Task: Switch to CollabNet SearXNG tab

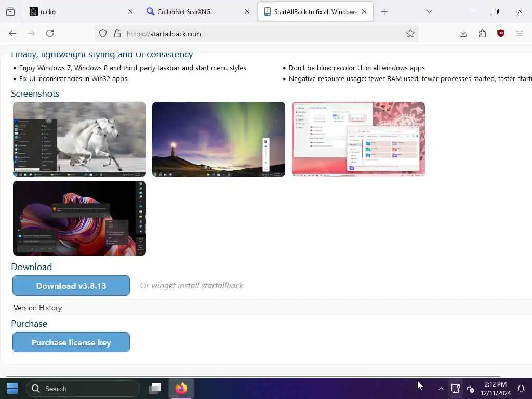Action: point(198,11)
